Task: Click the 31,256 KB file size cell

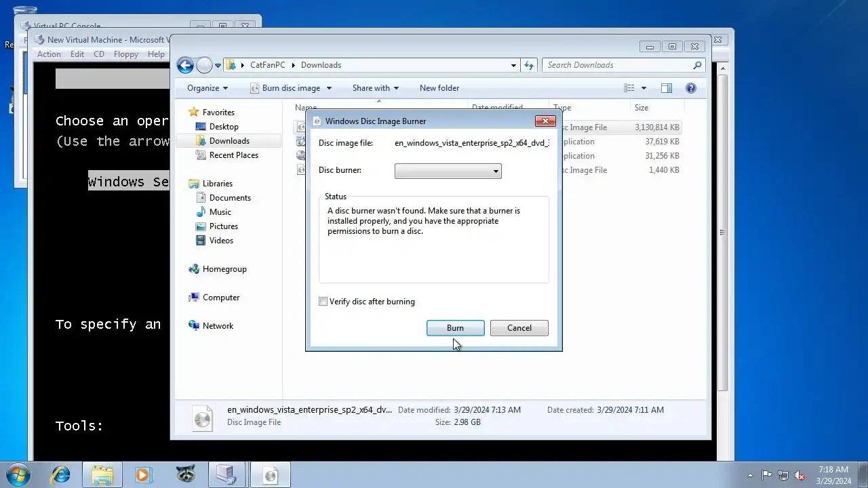Action: point(662,156)
